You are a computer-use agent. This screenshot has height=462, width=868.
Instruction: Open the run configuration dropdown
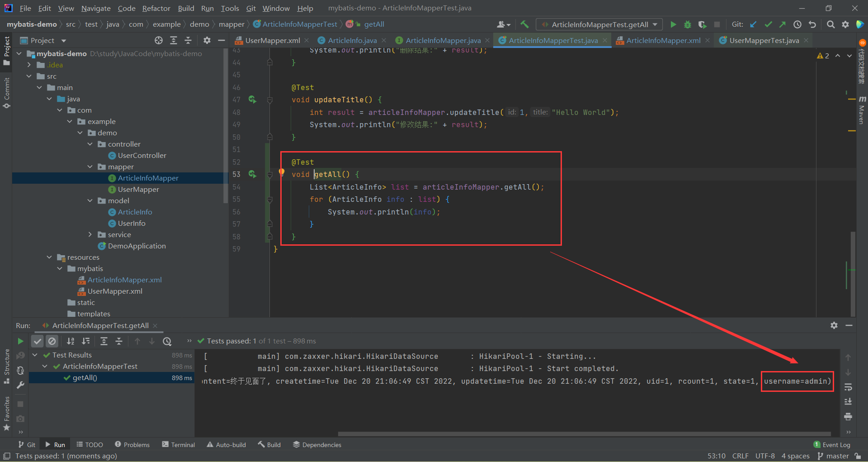[x=599, y=24]
